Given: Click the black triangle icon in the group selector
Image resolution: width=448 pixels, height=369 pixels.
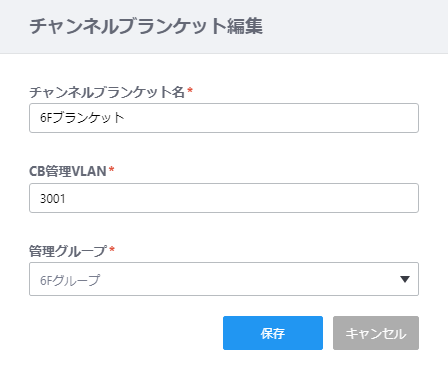Looking at the screenshot, I should pos(405,279).
